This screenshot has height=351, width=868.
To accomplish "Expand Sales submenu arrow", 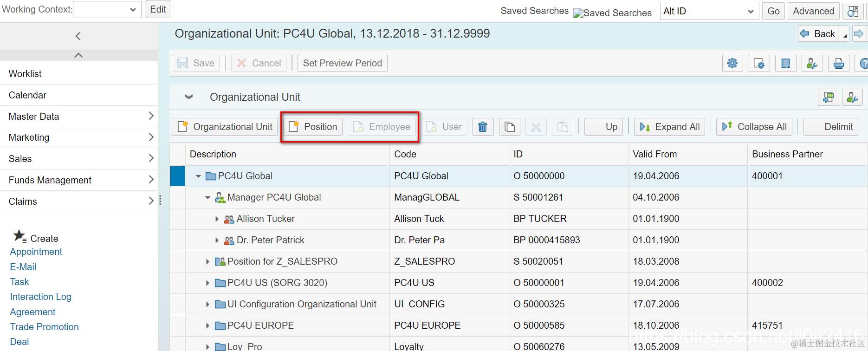I will 151,158.
